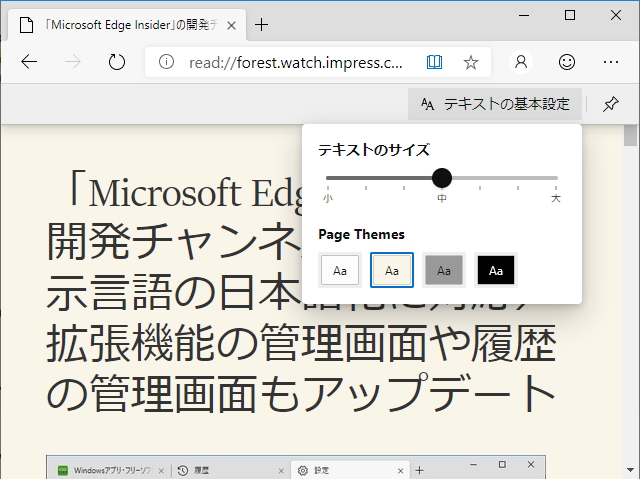
Task: Close the Microsoft Edge Insider tab
Action: tap(231, 26)
